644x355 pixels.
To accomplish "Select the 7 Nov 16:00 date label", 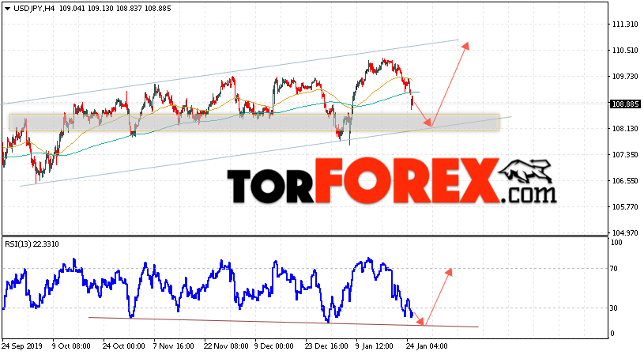I will (175, 346).
